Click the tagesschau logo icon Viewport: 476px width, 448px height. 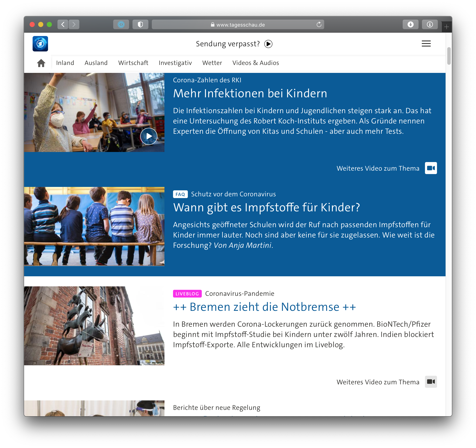[40, 44]
